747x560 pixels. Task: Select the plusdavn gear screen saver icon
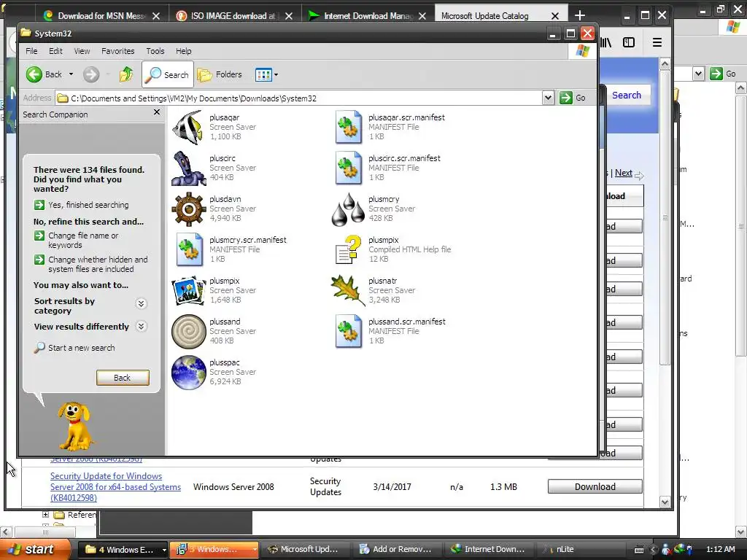point(189,209)
